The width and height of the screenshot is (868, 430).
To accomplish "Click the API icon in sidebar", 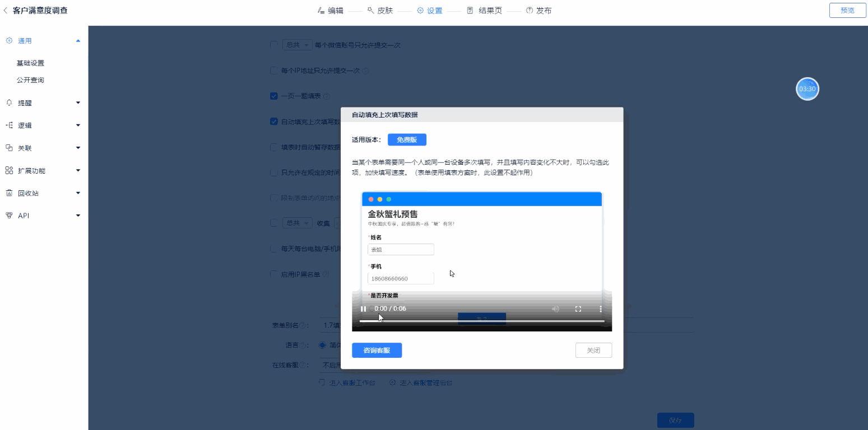I will click(x=9, y=216).
